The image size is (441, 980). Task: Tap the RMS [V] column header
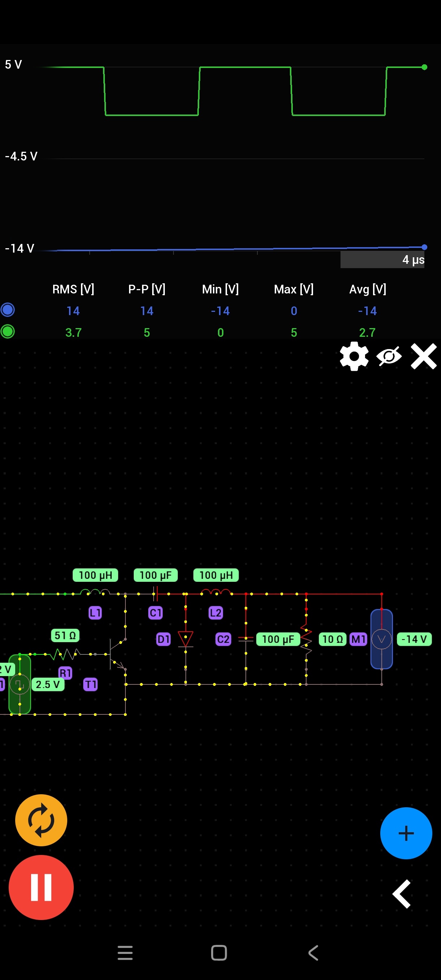(73, 289)
